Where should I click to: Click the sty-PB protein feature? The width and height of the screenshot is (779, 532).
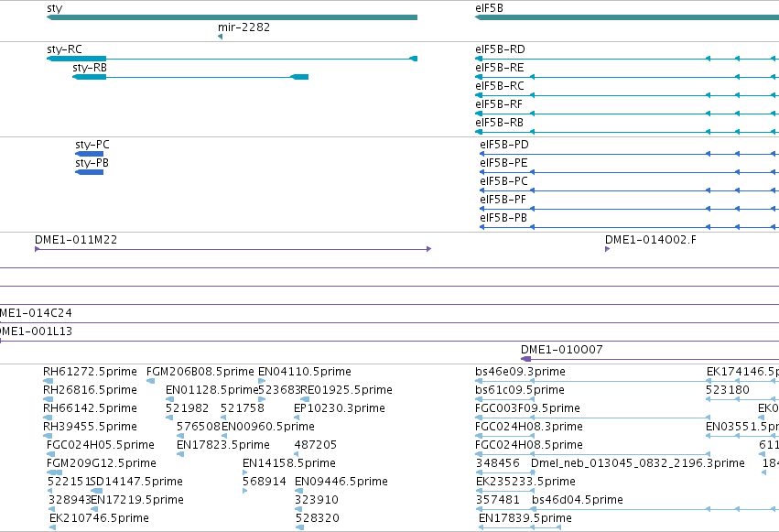tap(90, 172)
